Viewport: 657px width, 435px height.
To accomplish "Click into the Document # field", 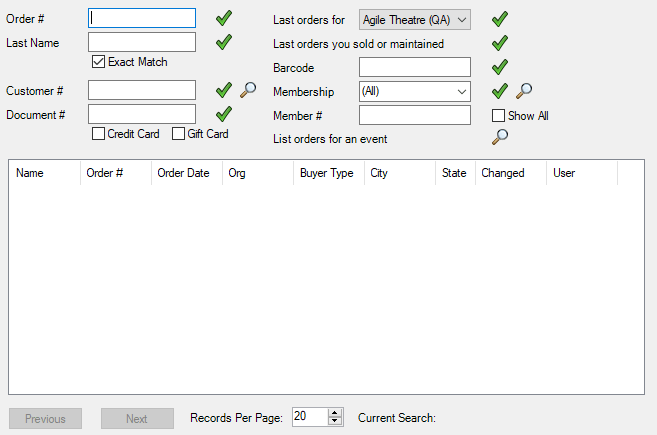I will click(x=142, y=114).
